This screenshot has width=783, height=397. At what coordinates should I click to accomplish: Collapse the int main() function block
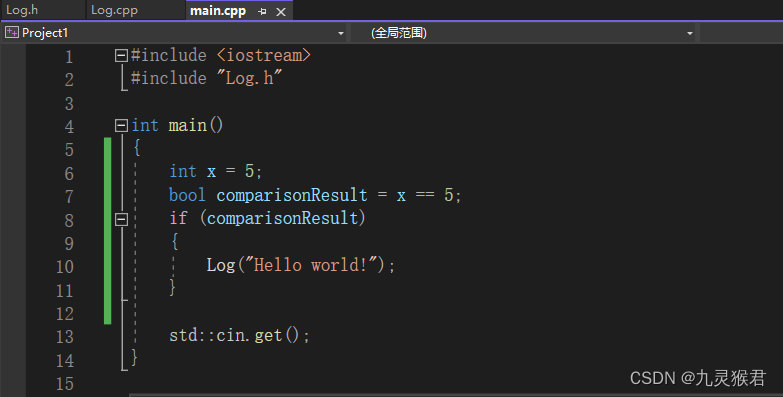[x=121, y=125]
